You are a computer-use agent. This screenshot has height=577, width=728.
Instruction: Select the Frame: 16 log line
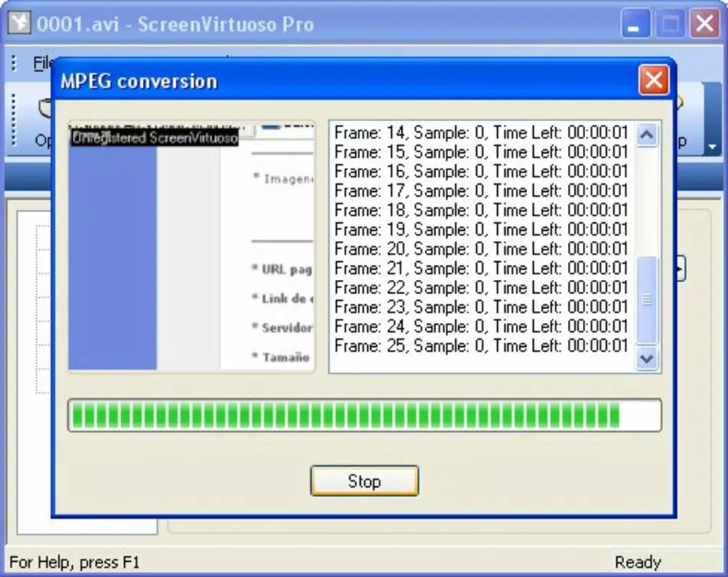click(481, 171)
